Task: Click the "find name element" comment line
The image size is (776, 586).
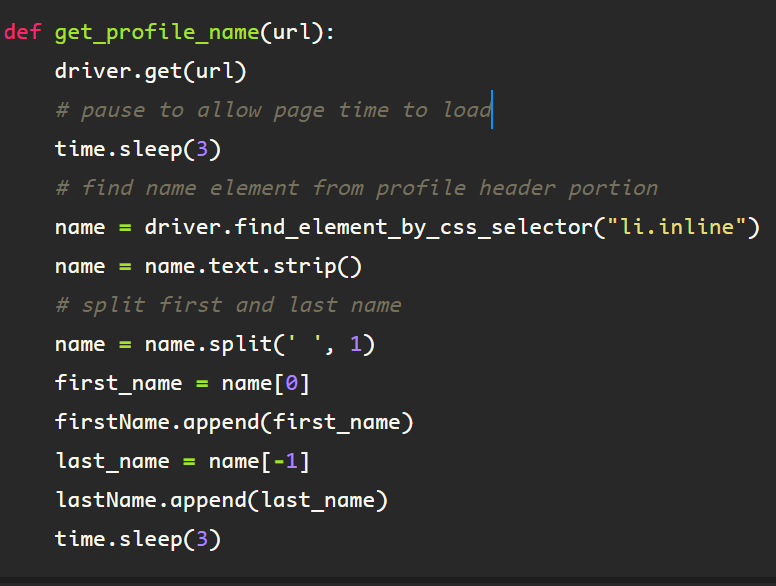Action: 356,188
